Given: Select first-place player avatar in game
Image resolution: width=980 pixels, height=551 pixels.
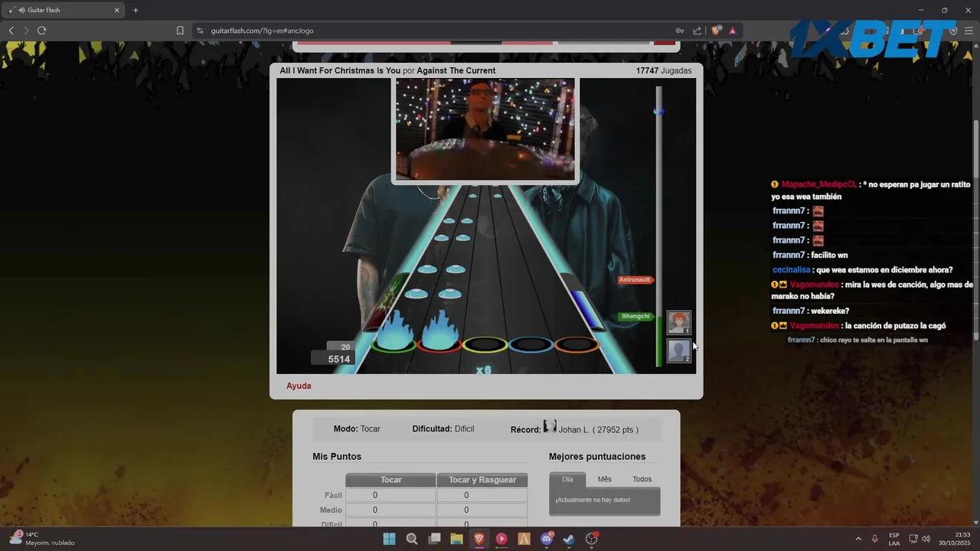Looking at the screenshot, I should point(679,322).
